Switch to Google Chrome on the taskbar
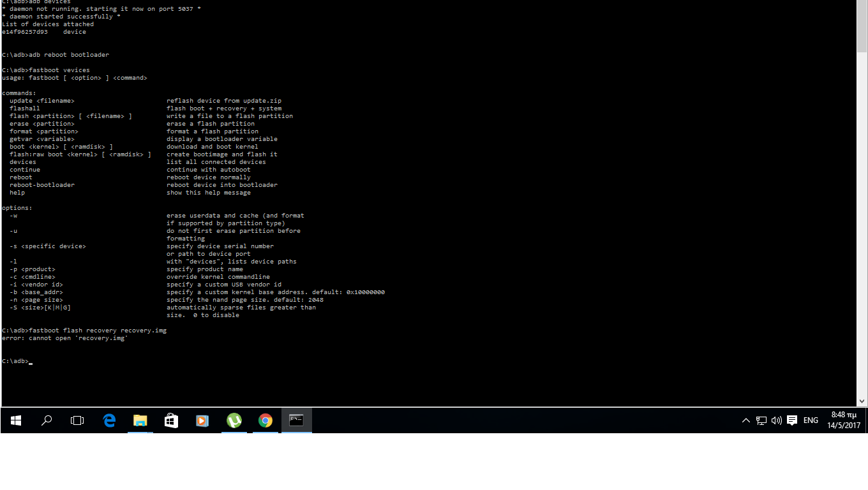 266,420
